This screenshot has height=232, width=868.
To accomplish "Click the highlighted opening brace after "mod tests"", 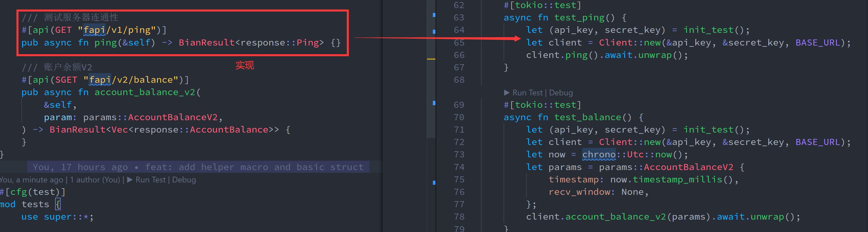I will [x=58, y=204].
